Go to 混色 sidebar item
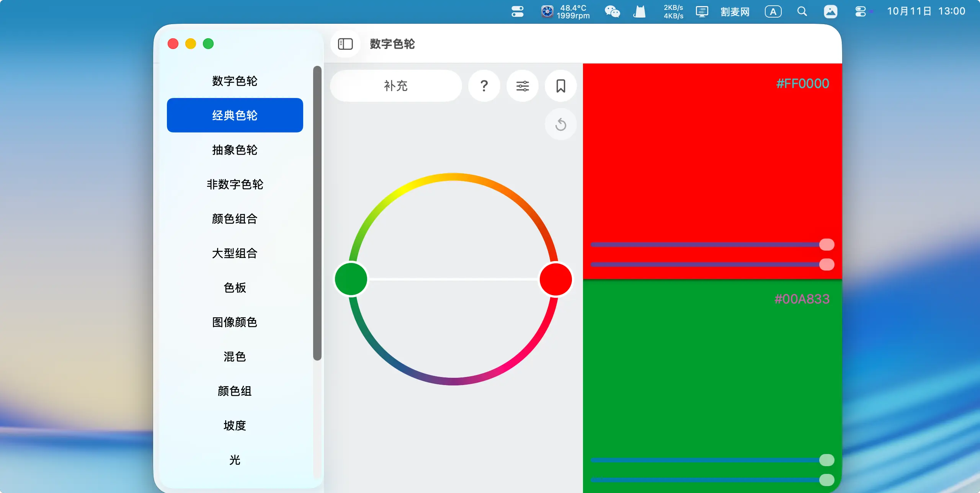The width and height of the screenshot is (980, 493). point(235,356)
